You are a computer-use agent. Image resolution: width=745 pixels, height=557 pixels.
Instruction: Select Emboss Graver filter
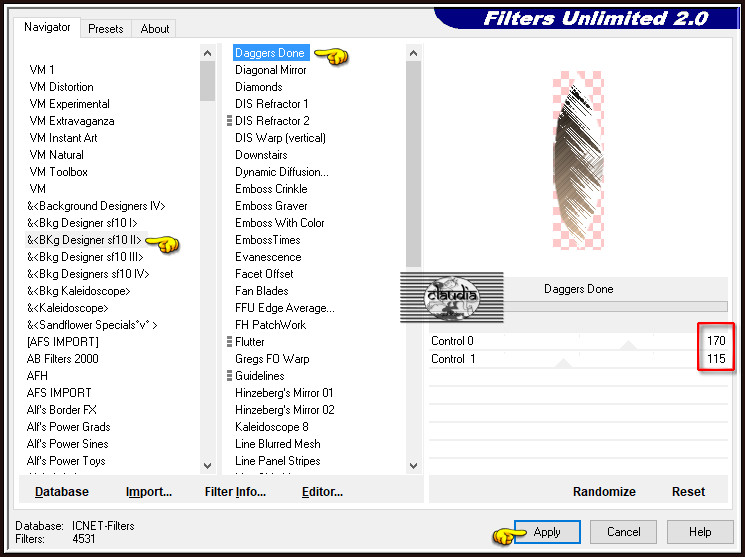point(271,206)
